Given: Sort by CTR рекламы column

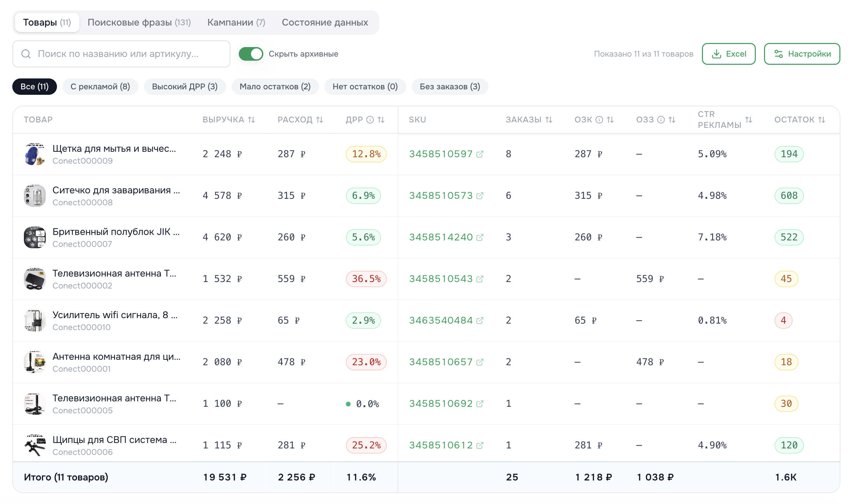Looking at the screenshot, I should click(749, 120).
